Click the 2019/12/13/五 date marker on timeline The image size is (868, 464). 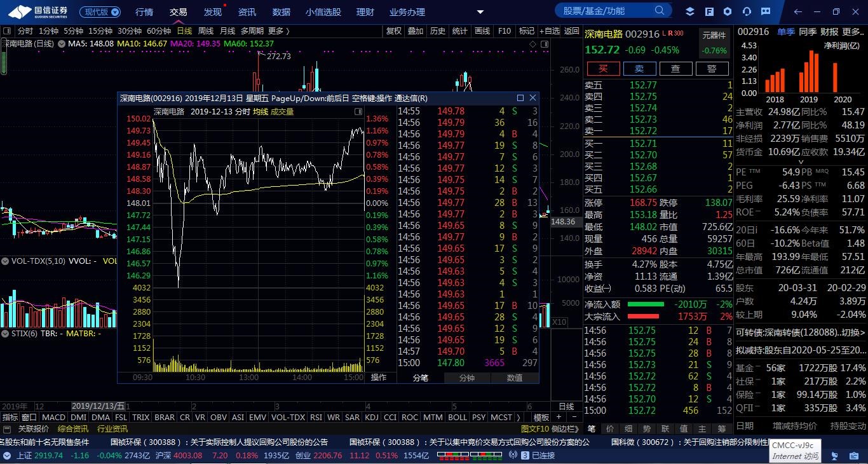coord(98,406)
